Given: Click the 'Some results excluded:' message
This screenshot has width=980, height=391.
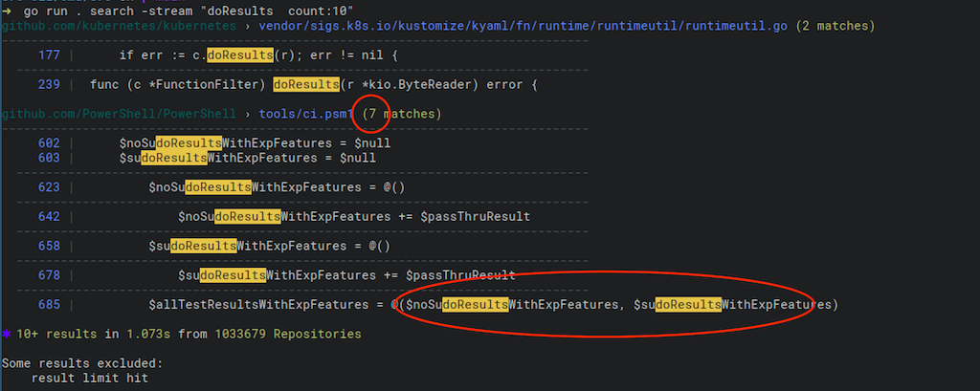Looking at the screenshot, I should click(82, 363).
